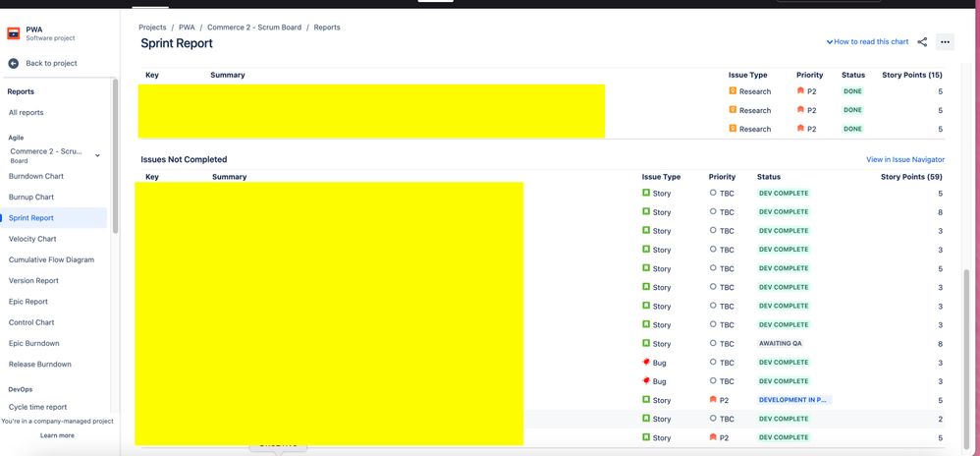Click the Story Points (15) column header
The height and width of the screenshot is (456, 980).
[x=912, y=75]
